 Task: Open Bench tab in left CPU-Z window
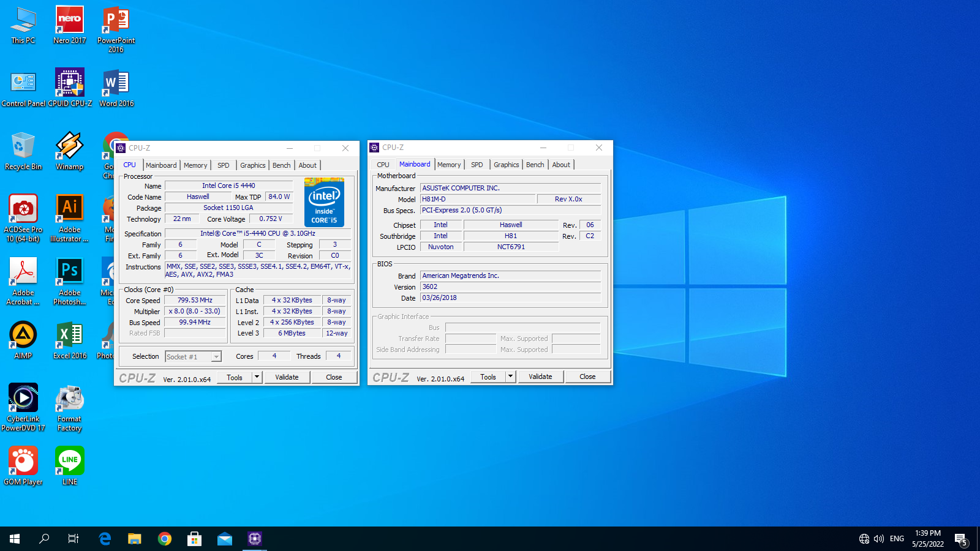282,165
